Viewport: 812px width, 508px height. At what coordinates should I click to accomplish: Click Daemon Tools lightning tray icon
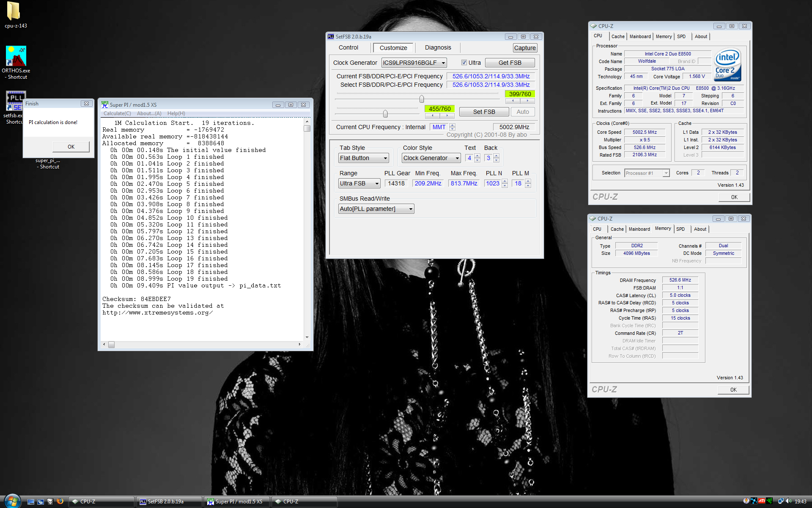pos(746,501)
